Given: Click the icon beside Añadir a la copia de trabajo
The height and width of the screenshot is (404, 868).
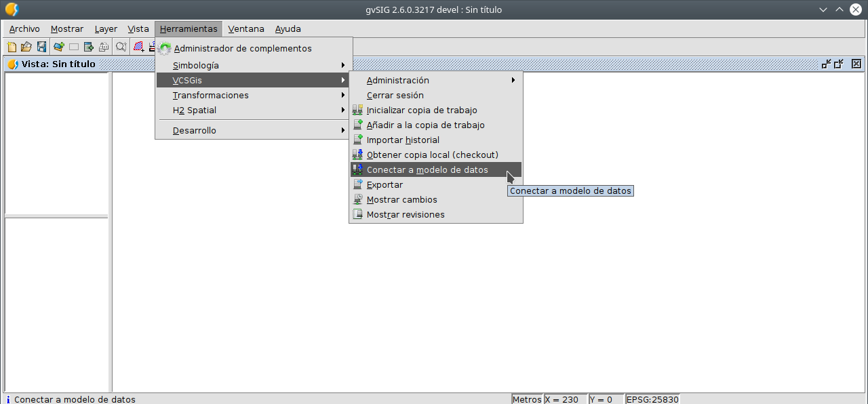Looking at the screenshot, I should [x=357, y=125].
